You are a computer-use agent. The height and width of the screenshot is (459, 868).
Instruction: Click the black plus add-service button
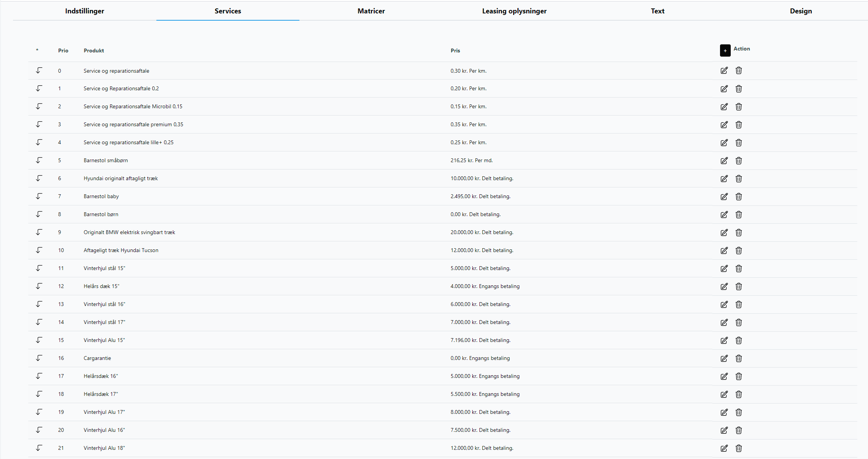point(725,50)
